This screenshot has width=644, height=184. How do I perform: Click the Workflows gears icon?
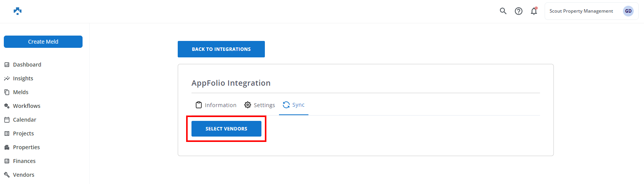(x=7, y=106)
